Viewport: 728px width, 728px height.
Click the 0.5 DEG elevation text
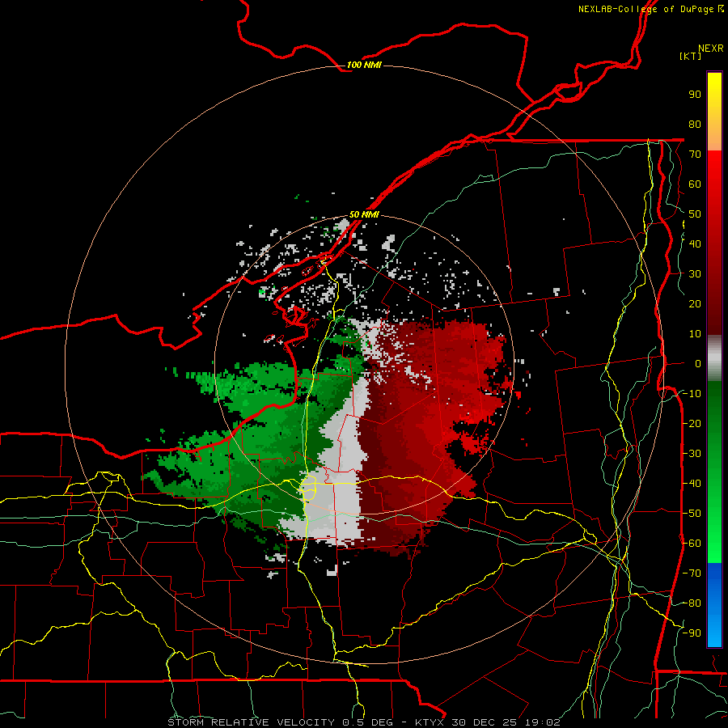click(367, 722)
